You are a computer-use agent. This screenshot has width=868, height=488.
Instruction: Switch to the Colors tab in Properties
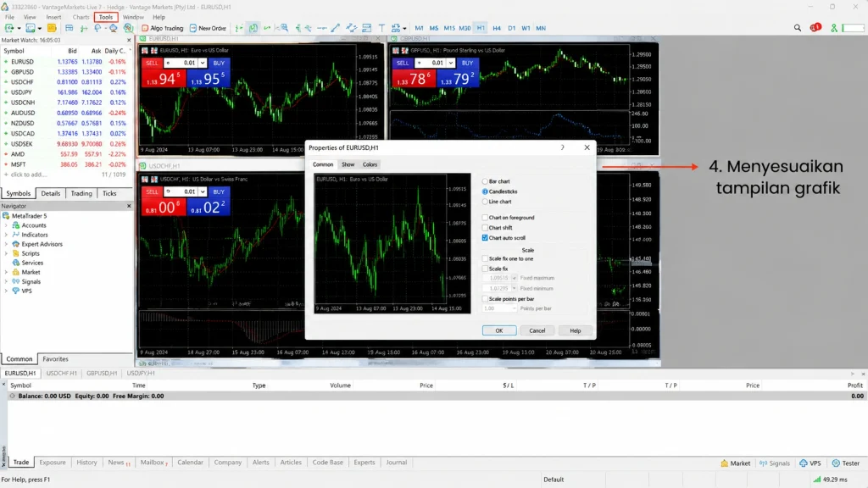tap(370, 164)
